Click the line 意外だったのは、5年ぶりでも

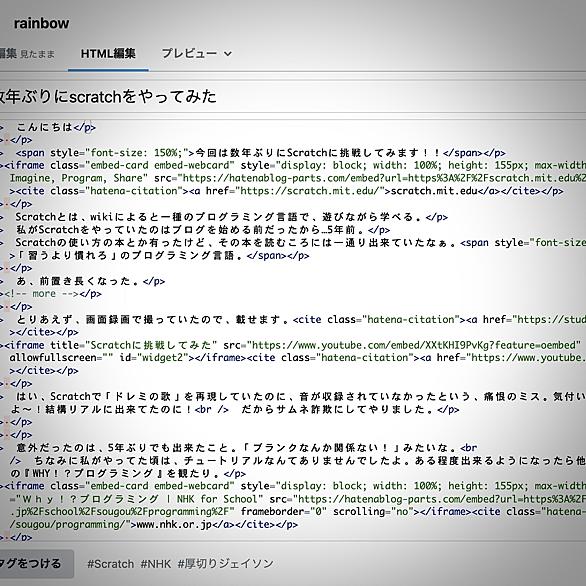pyautogui.click(x=247, y=448)
